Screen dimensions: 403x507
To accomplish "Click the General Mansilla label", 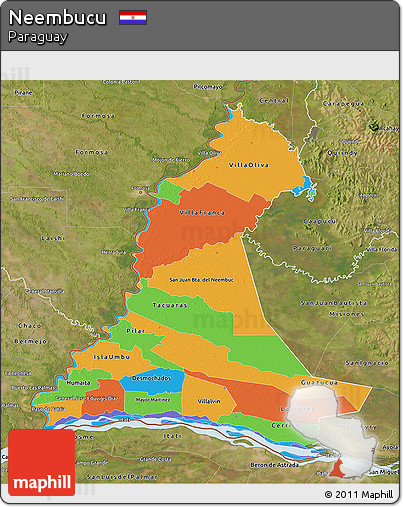I will (x=45, y=291).
